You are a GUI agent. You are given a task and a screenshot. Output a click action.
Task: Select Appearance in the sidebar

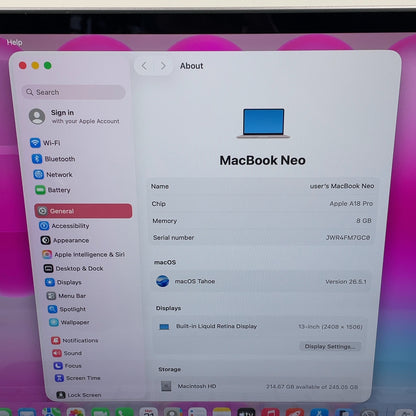[x=65, y=240]
